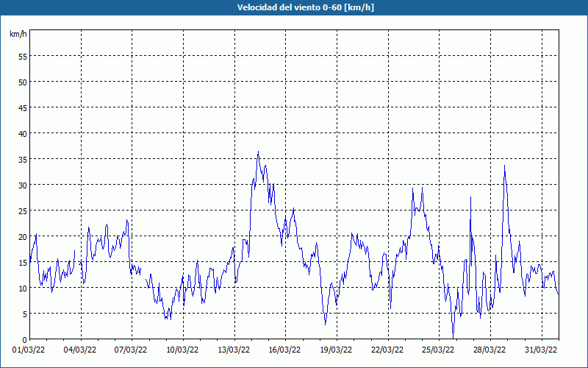
Task: Click the y-axis value '55'
Action: tap(23, 57)
